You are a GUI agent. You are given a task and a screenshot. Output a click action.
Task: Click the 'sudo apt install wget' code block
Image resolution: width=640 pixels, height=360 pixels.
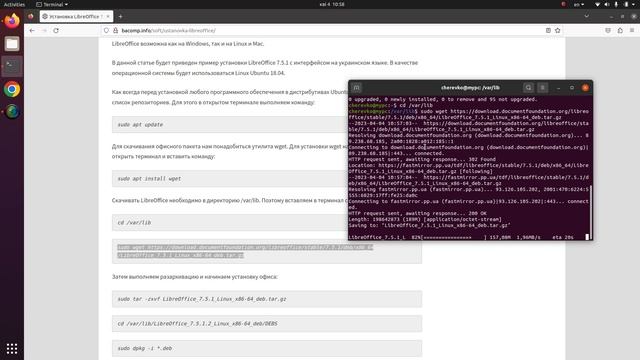[267, 179]
